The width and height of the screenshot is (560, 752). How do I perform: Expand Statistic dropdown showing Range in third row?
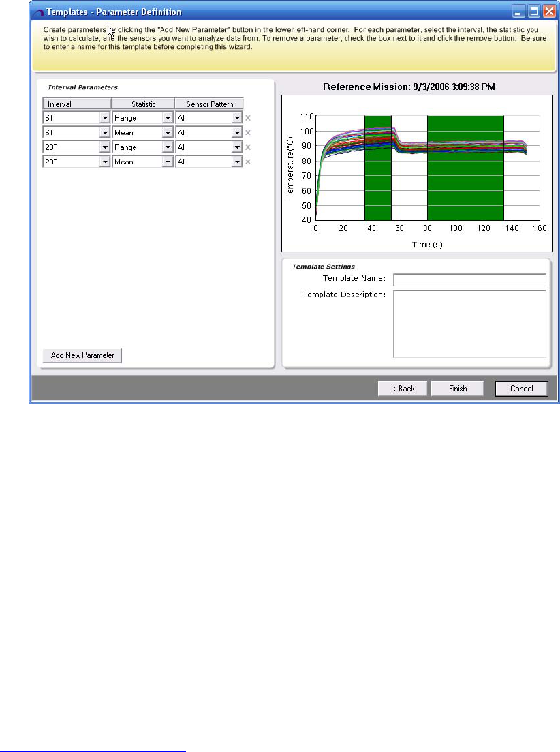tap(168, 147)
